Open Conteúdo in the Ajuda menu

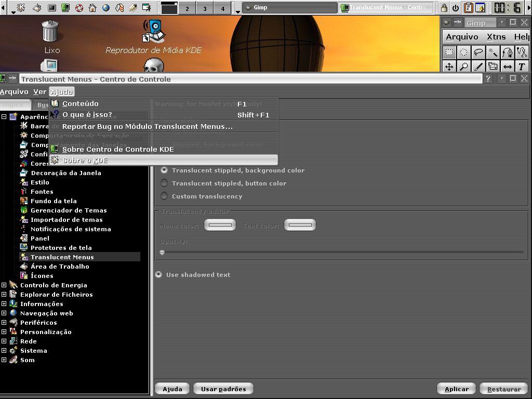click(x=164, y=104)
